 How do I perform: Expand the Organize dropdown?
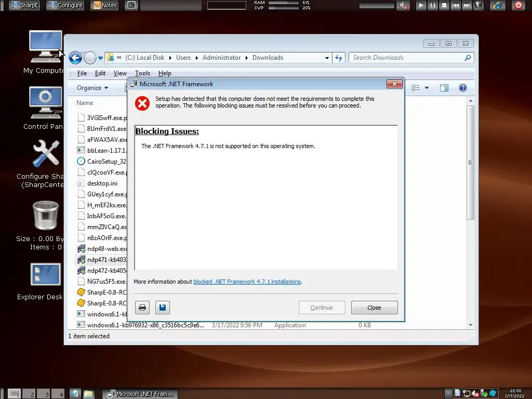coord(92,88)
